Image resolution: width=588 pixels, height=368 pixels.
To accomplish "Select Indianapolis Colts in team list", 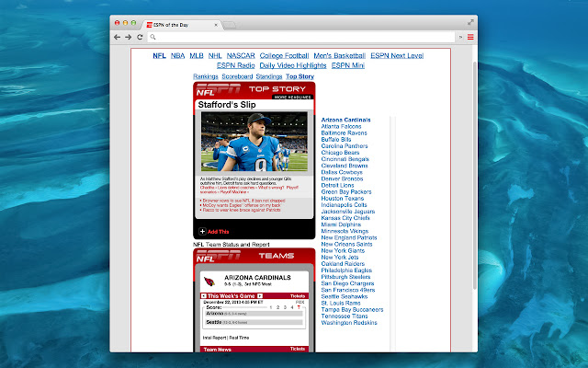I will pyautogui.click(x=344, y=204).
